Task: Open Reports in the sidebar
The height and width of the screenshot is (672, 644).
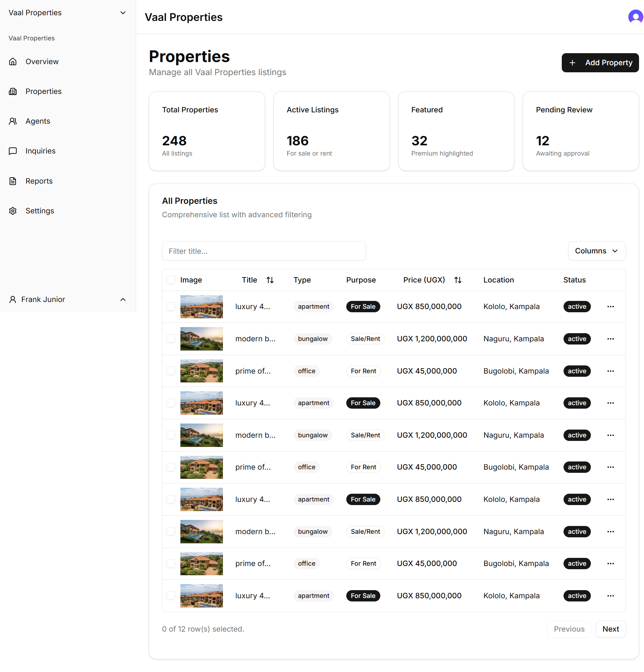Action: coord(39,181)
